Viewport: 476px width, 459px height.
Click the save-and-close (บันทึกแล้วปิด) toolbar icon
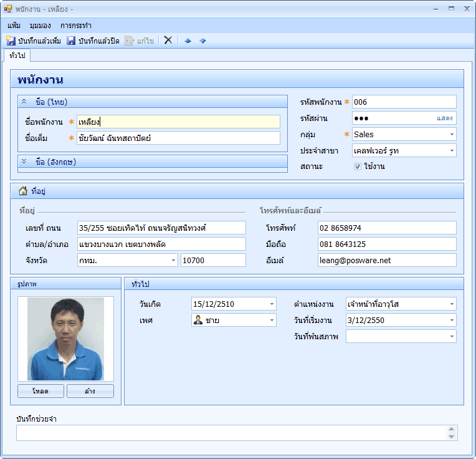(71, 41)
